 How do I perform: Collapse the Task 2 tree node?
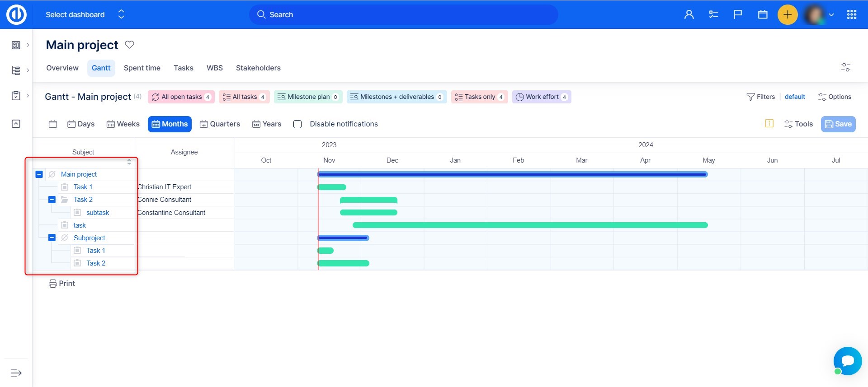(52, 200)
